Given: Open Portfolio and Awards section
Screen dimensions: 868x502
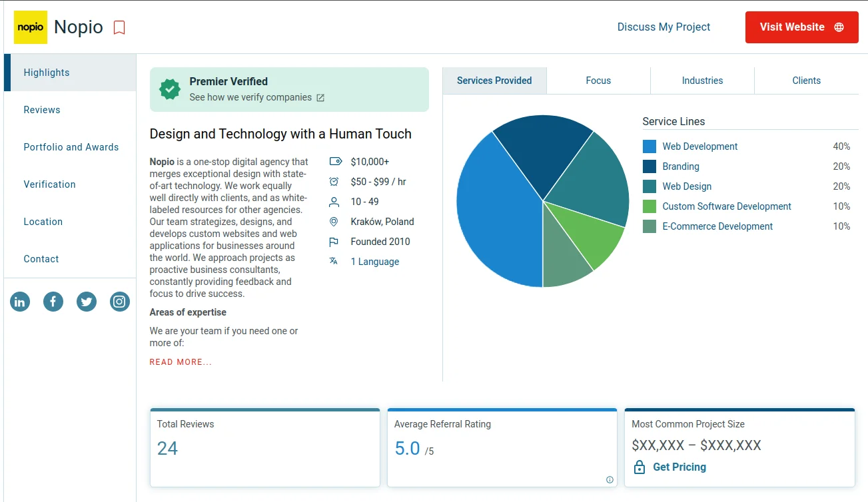Looking at the screenshot, I should [70, 147].
